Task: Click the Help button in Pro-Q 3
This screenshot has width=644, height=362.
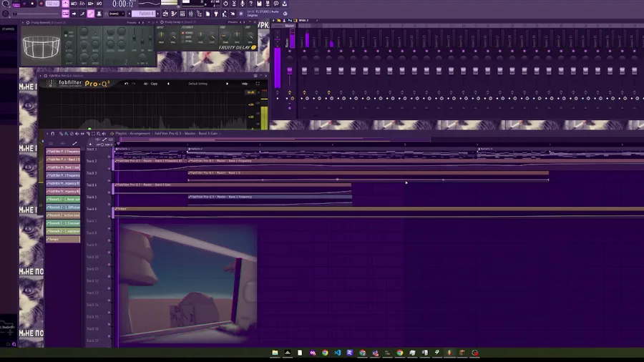Action: coord(245,84)
